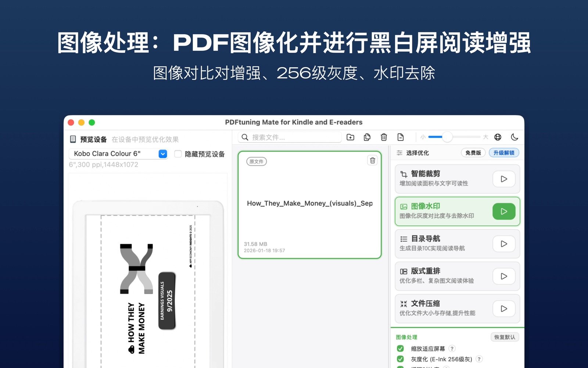Click the green fullscreen window button
The image size is (588, 368).
point(92,123)
